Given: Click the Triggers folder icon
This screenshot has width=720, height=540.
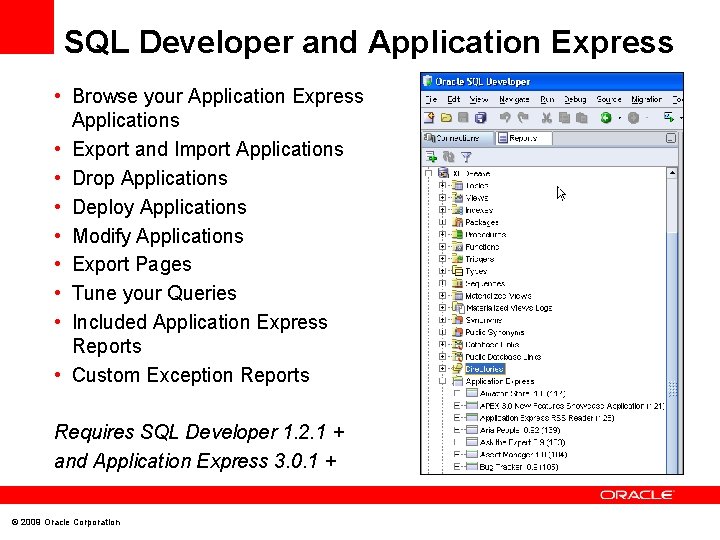Looking at the screenshot, I should [x=458, y=259].
